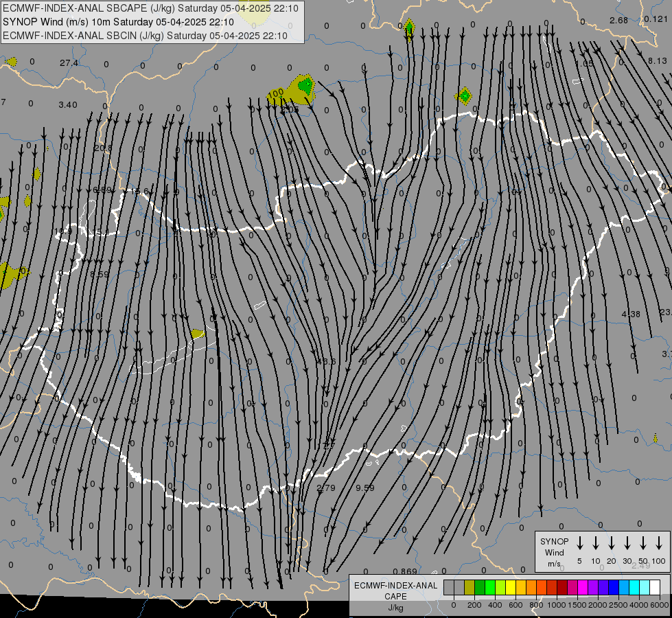Select the olive swatch in the CAPE legend
Screen dimensions: 672x618
pyautogui.click(x=470, y=587)
